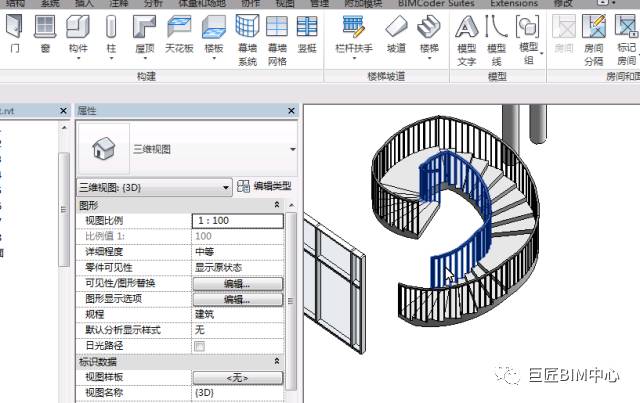This screenshot has width=640, height=403.
Task: Close the 属性 properties panel
Action: [291, 111]
